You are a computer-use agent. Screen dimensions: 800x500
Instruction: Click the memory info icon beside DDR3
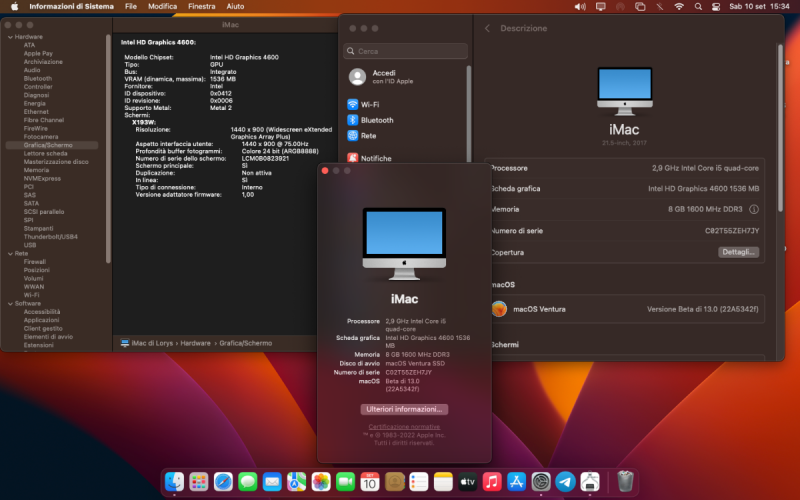(753, 209)
